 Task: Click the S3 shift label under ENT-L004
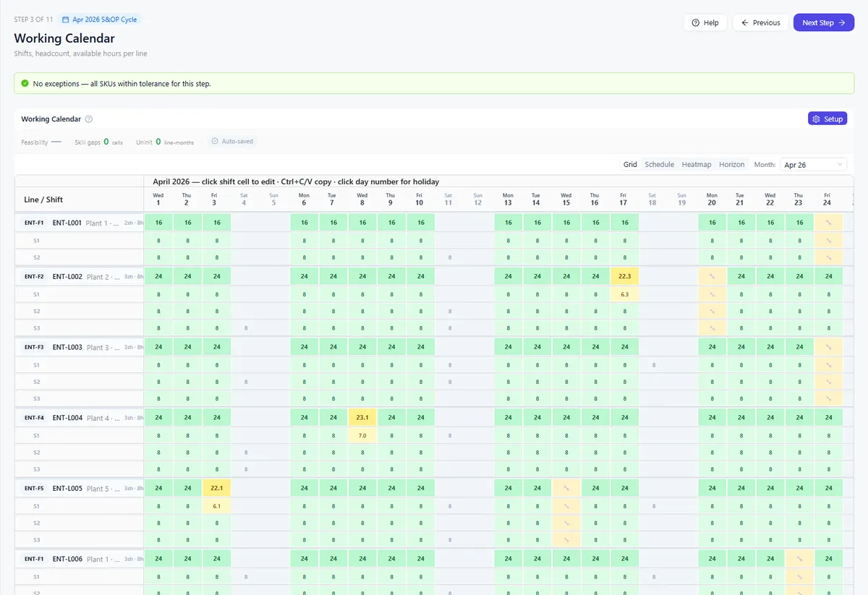click(36, 470)
